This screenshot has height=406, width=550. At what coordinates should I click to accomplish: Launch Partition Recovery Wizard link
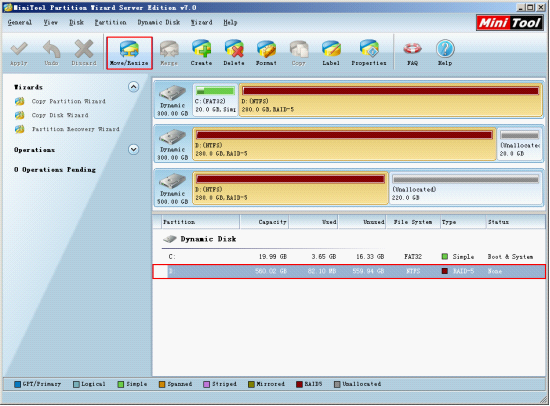[75, 129]
